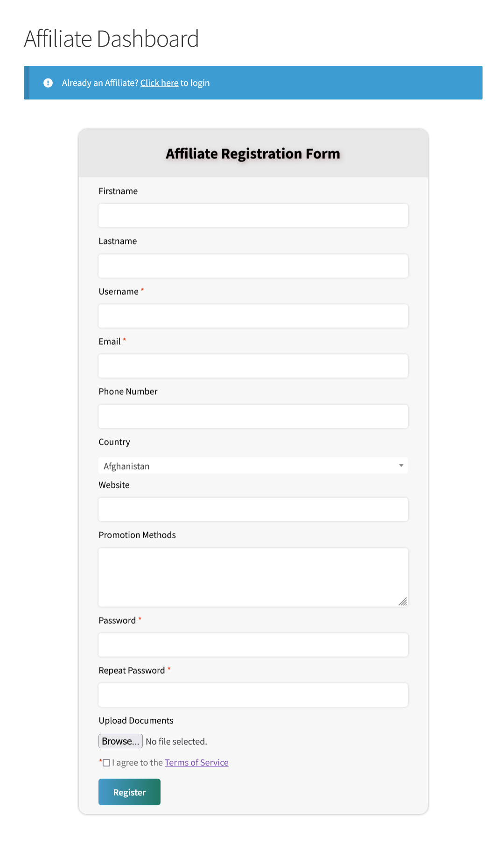The height and width of the screenshot is (852, 504).
Task: Open the Country combo box showing Afghanistan
Action: pos(252,465)
